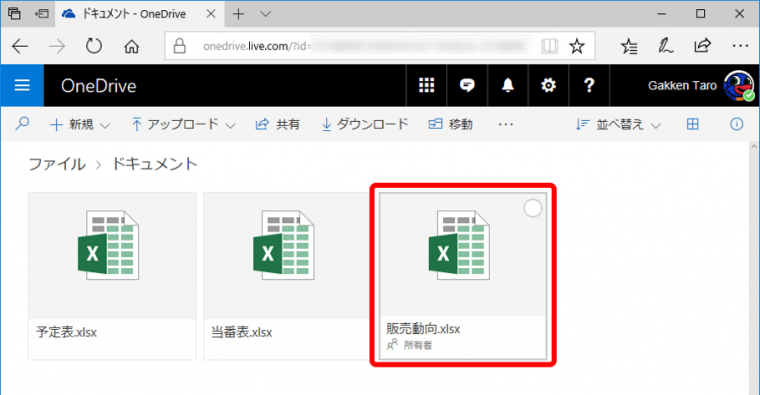Click ドキュメント breadcrumb
The height and width of the screenshot is (395, 760).
point(155,164)
